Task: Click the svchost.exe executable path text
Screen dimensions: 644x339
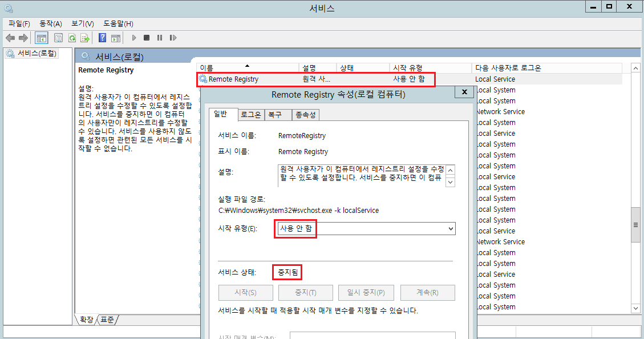Action: (x=298, y=211)
